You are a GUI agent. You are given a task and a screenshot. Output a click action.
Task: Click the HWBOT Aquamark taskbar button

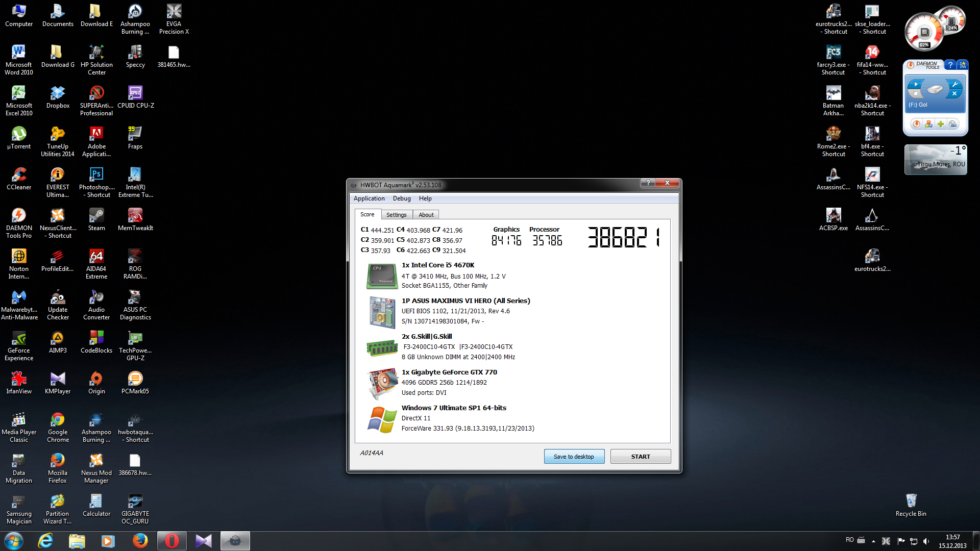coord(235,541)
